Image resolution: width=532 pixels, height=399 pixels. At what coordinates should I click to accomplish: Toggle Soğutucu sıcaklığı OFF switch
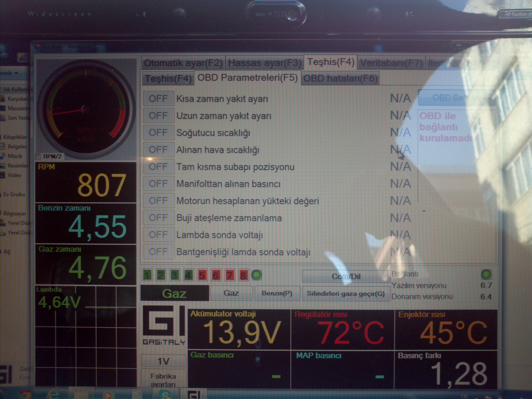pyautogui.click(x=159, y=133)
